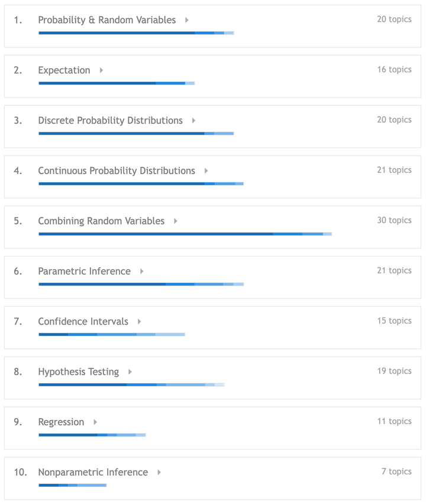Expand Continuous Probability Distributions disclosure triangle

click(206, 171)
